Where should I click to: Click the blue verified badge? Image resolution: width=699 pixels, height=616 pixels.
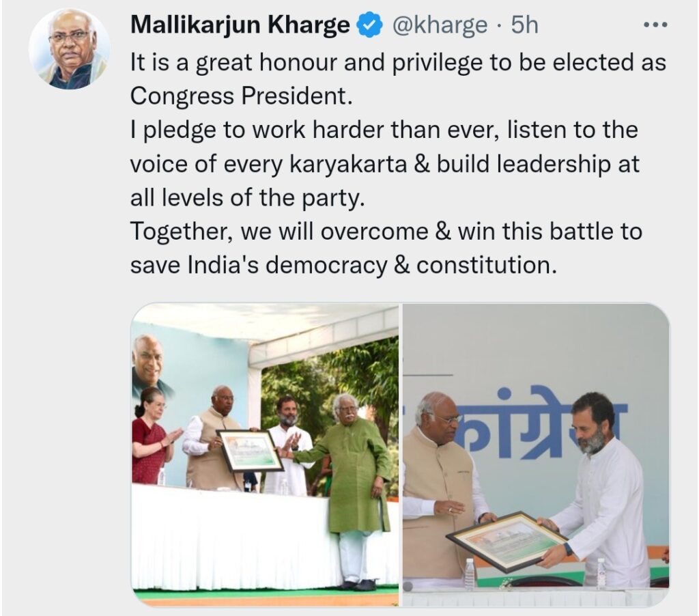coord(369,25)
